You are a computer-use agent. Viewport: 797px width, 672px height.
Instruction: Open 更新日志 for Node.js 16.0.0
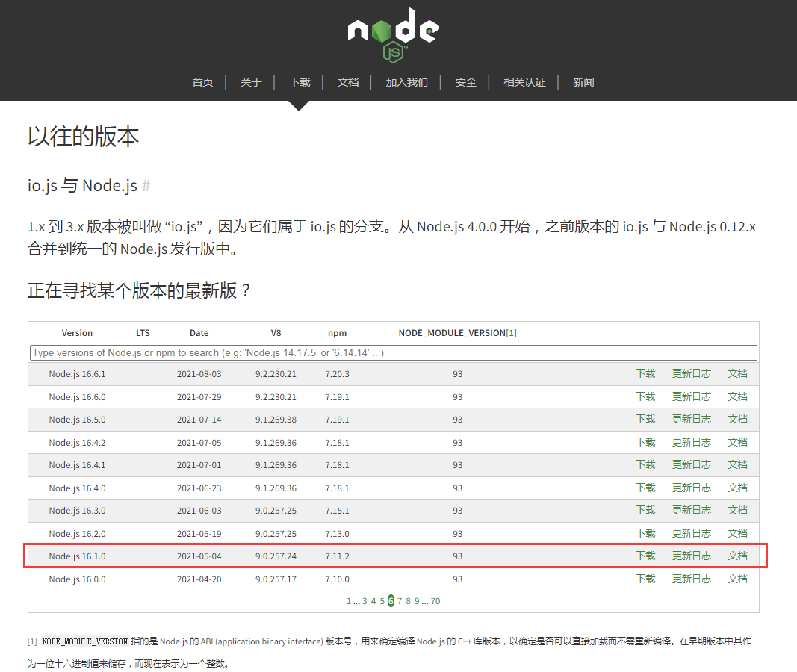[x=691, y=579]
